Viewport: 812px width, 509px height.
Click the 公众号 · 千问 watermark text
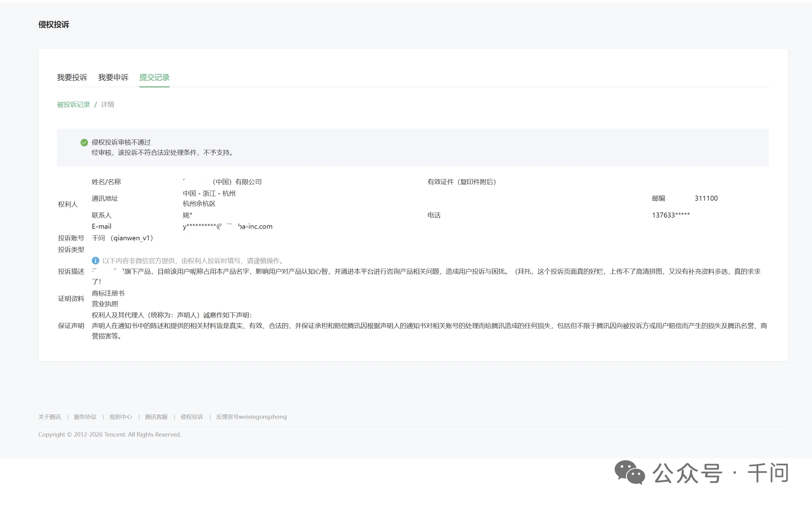[721, 473]
